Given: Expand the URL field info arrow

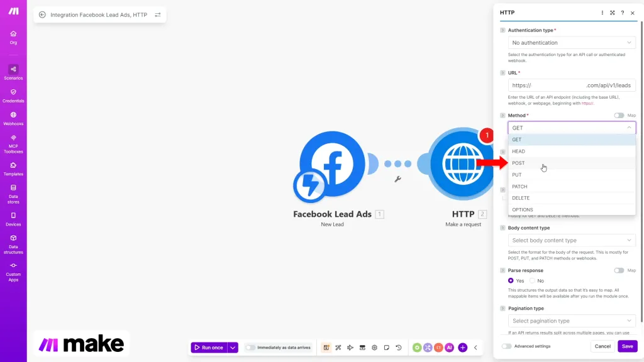Looking at the screenshot, I should point(502,73).
